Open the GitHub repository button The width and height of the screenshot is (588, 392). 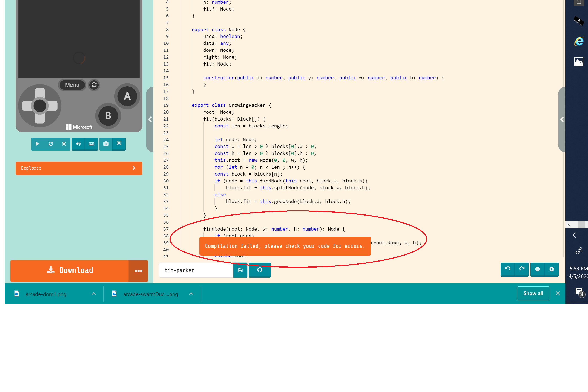click(x=259, y=270)
